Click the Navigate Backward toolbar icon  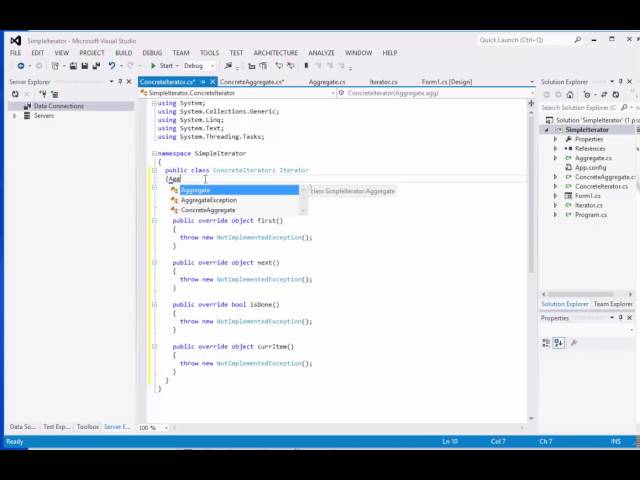20,66
